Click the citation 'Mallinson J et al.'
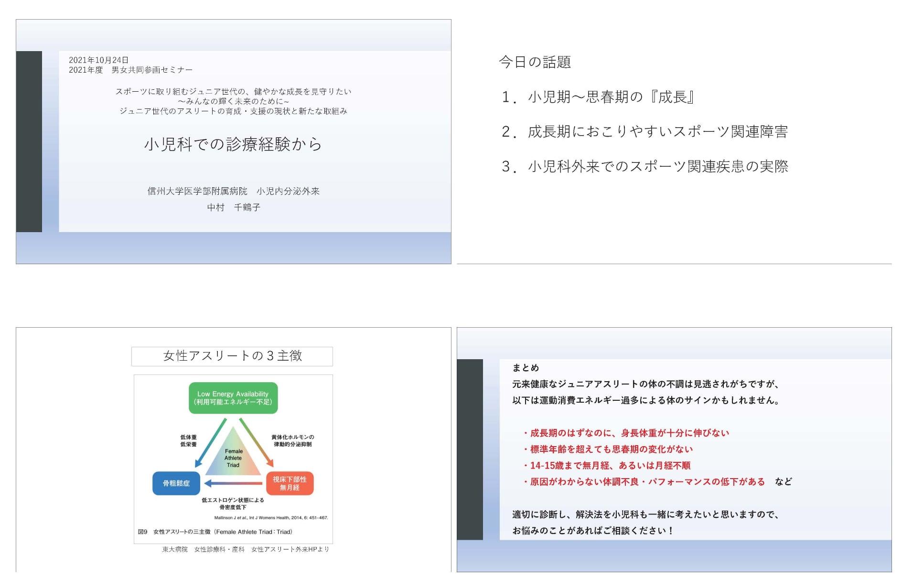Image resolution: width=902 pixels, height=588 pixels. point(271,518)
